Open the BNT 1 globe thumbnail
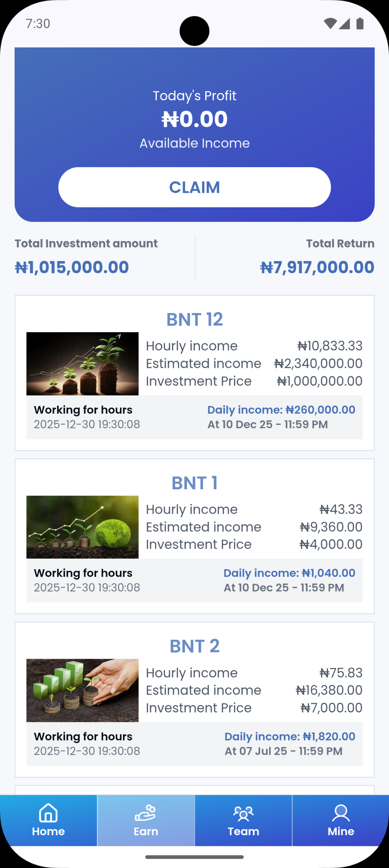389x868 pixels. (82, 527)
